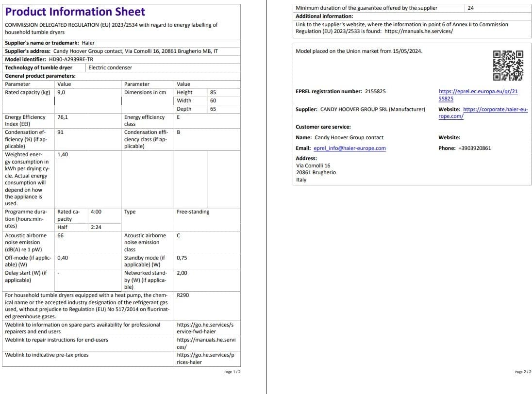Select the Free-standing type value

(193, 212)
